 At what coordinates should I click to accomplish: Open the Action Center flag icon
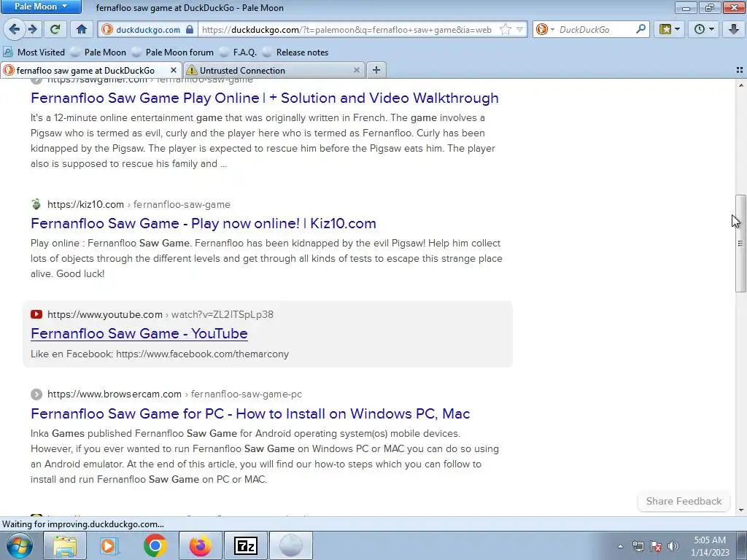pyautogui.click(x=656, y=546)
